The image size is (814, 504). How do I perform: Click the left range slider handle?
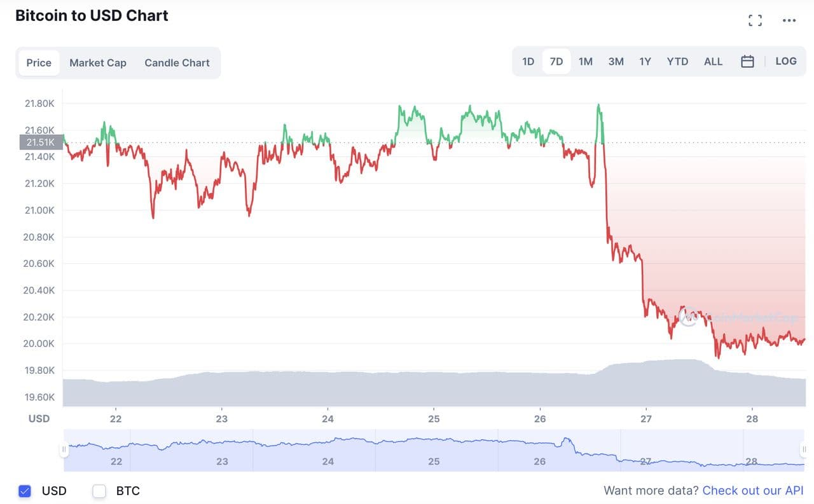coord(64,450)
